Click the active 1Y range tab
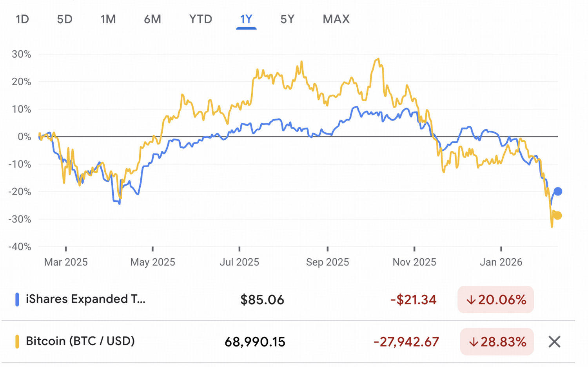 (246, 19)
